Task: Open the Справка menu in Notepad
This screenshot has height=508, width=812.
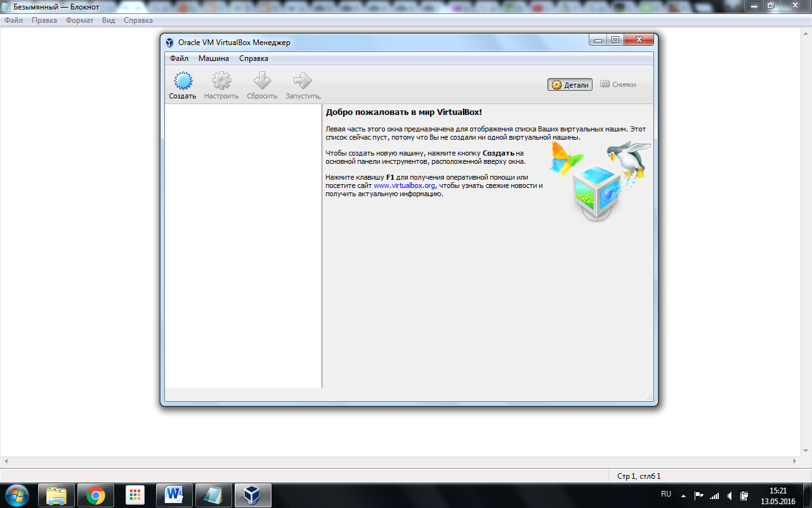Action: pos(138,20)
